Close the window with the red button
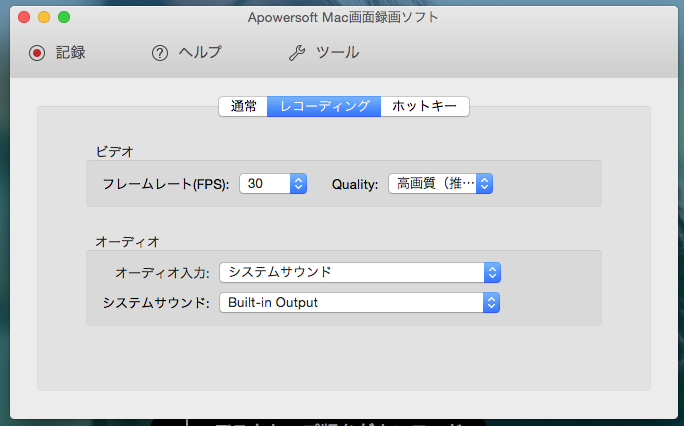Screen dimensions: 684x426 [24, 17]
